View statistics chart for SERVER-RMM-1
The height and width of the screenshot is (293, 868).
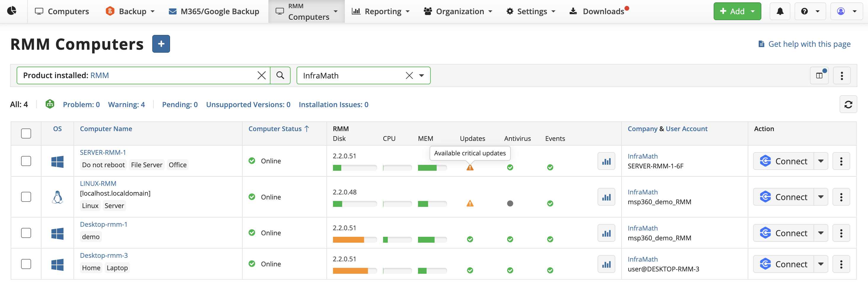pyautogui.click(x=606, y=161)
